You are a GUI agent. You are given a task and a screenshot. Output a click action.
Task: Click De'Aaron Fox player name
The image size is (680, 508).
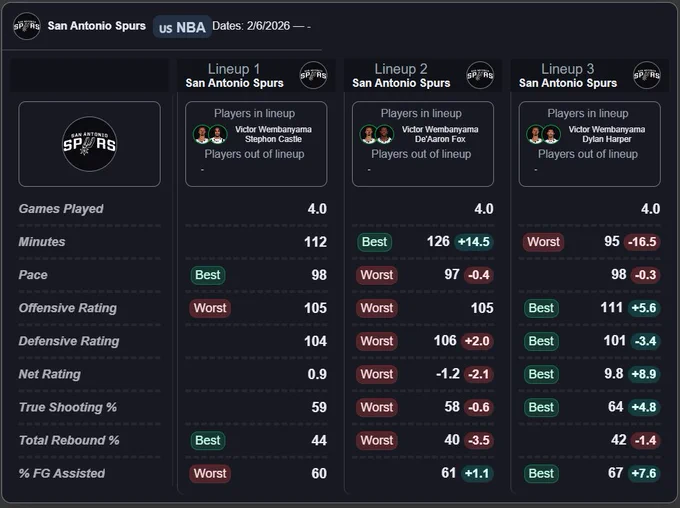[x=440, y=139]
